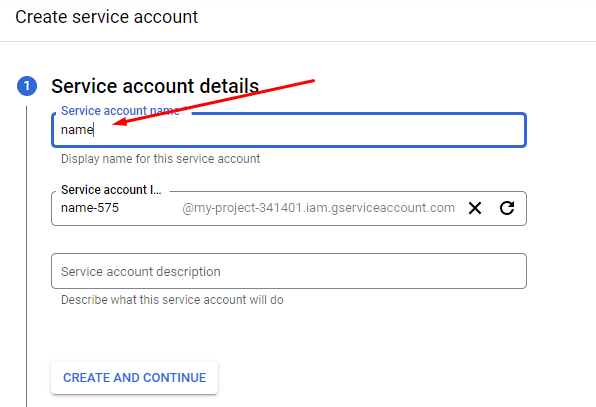Image resolution: width=596 pixels, height=407 pixels.
Task: Click the vertical stepper line below step 1
Action: (27, 257)
